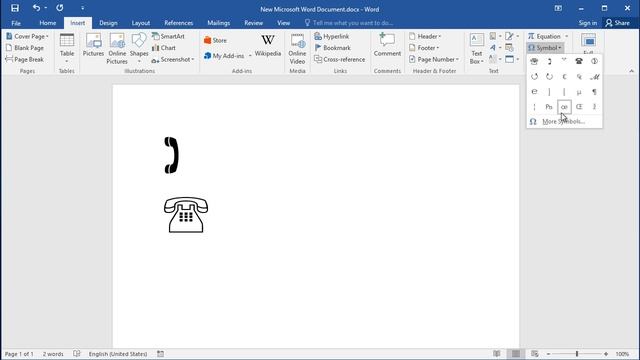Open word count from 2 words
Screen dimensions: 640x360
(x=53, y=354)
